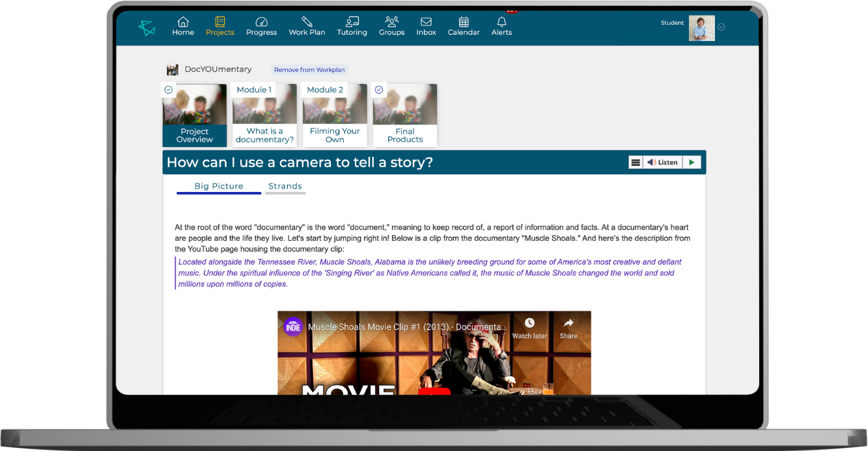Image resolution: width=868 pixels, height=451 pixels.
Task: Open Groups people icon
Action: (x=391, y=21)
